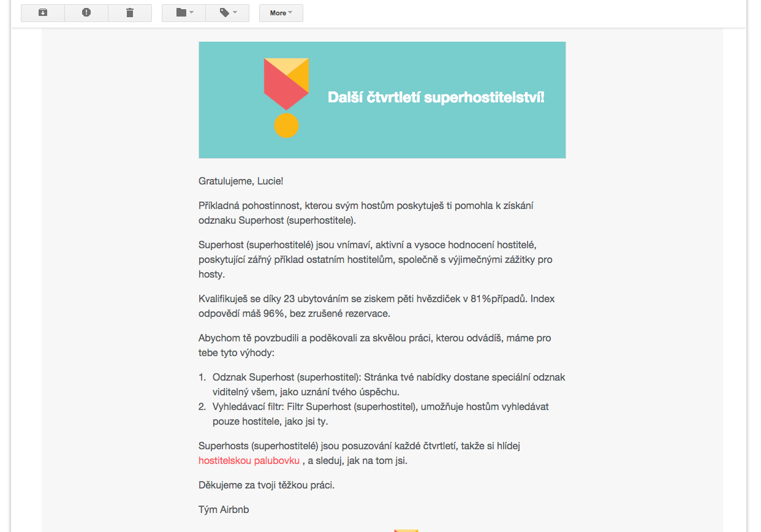Click the greeting Gratulujeme, Lucie!
This screenshot has width=761, height=532.
[241, 181]
